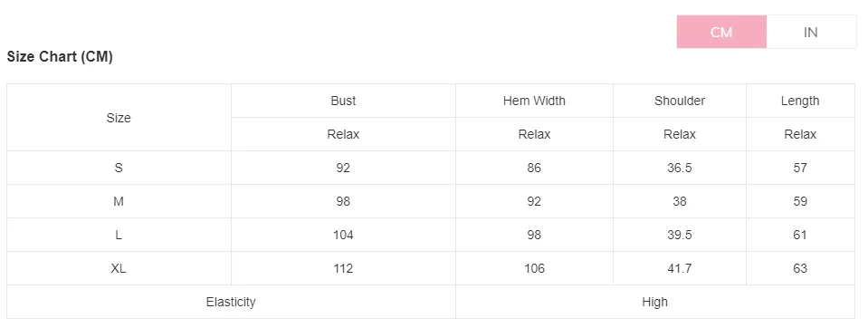
Task: Click the Shoulder column header
Action: 680,101
